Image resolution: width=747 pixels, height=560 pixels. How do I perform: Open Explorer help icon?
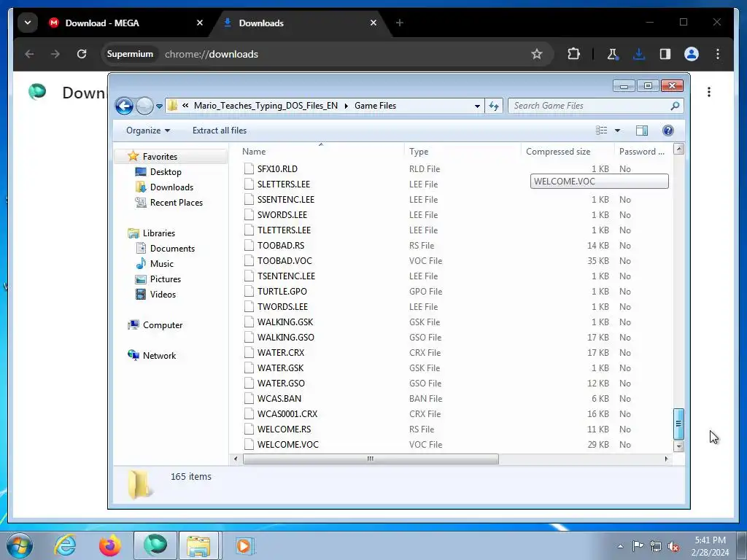[668, 131]
